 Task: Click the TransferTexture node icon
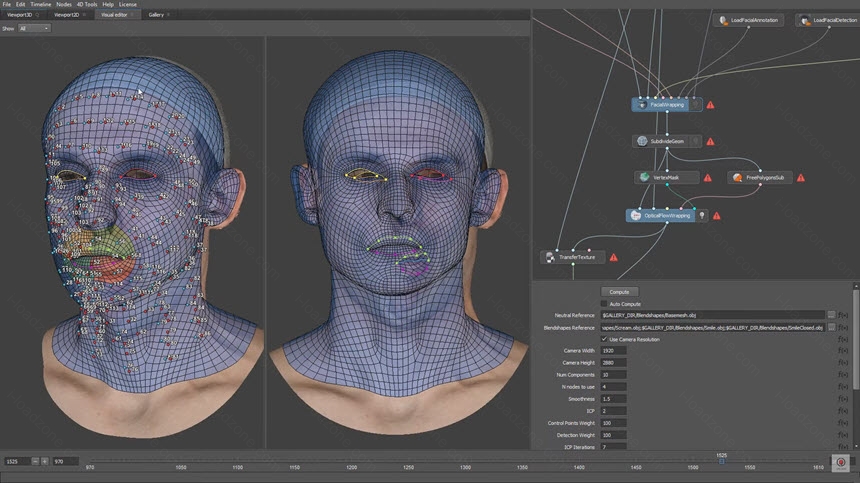(x=550, y=257)
